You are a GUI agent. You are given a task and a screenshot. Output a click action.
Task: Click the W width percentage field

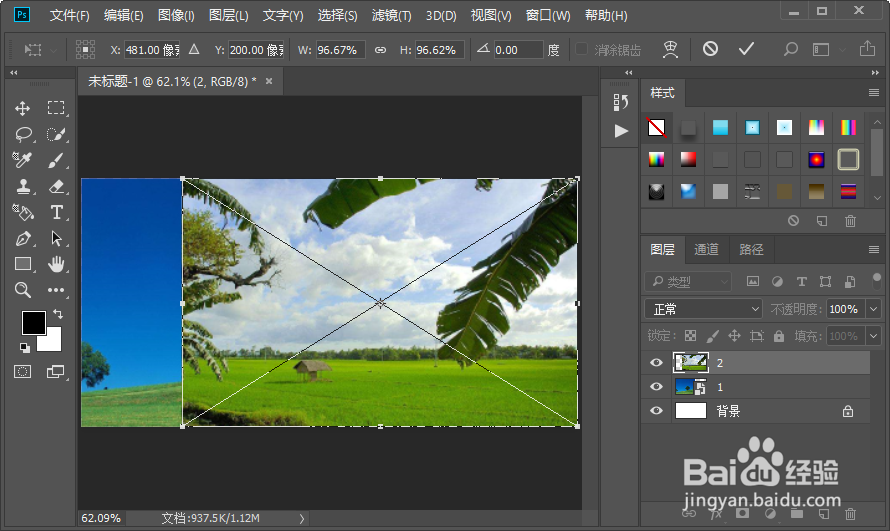[341, 50]
